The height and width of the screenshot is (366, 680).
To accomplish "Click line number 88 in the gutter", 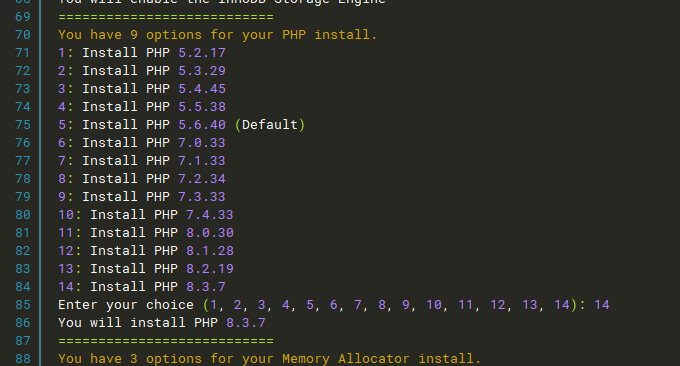I will click(23, 359).
